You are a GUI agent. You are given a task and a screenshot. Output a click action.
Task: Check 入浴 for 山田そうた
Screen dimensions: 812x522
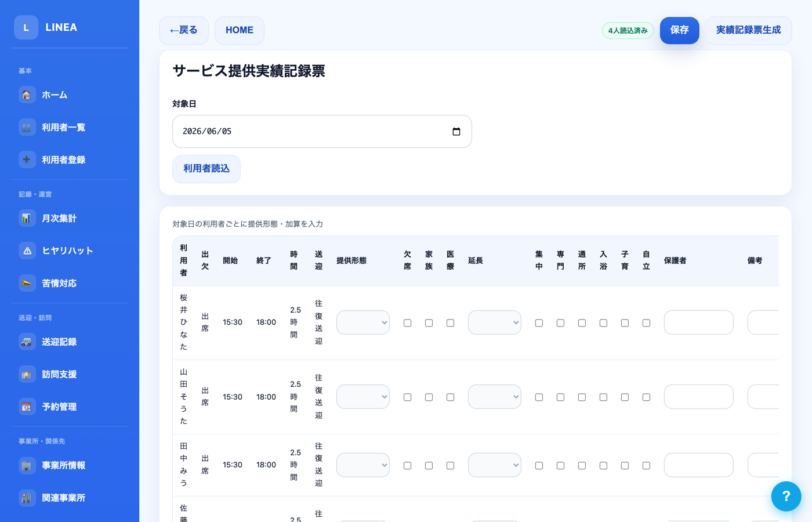click(603, 397)
